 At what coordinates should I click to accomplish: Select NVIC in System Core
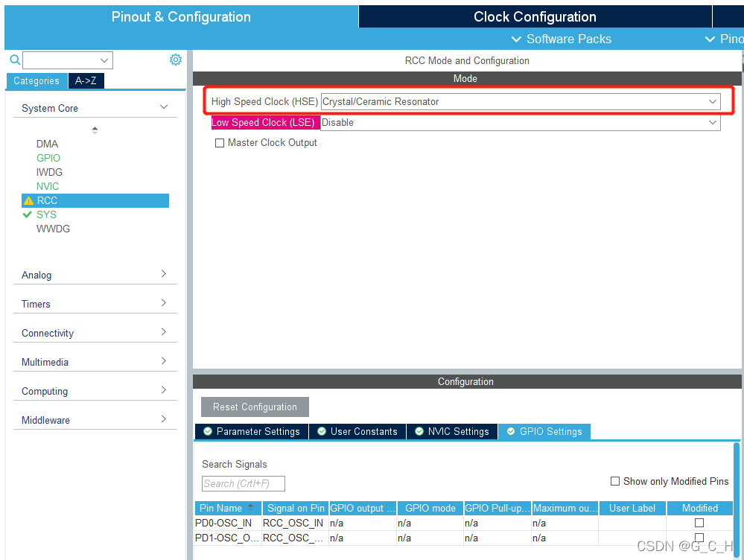point(48,186)
